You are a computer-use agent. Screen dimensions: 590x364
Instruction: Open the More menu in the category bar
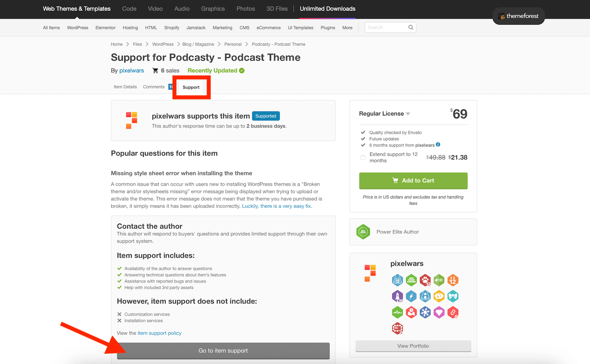coord(347,28)
